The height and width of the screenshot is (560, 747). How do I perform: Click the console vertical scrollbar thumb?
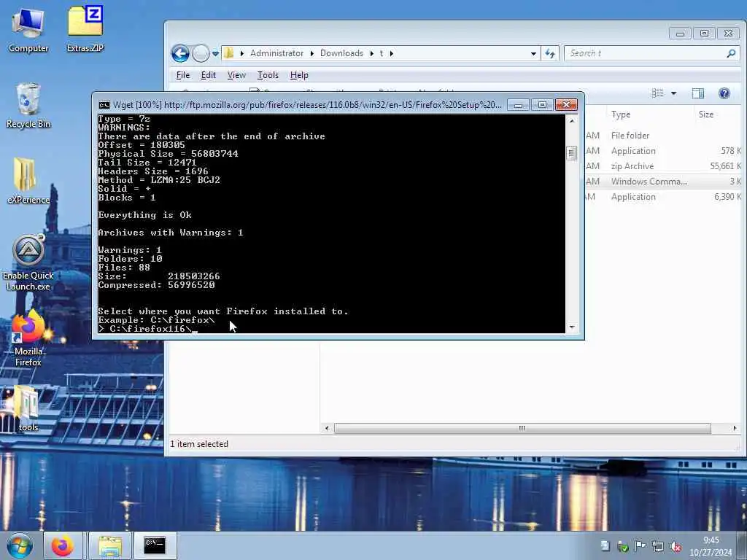(572, 153)
